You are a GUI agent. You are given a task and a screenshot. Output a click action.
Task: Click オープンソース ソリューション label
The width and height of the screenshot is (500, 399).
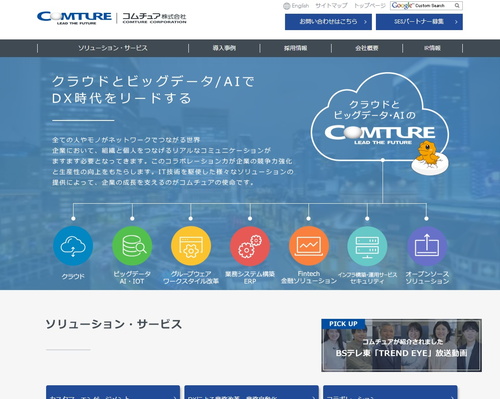click(x=427, y=278)
